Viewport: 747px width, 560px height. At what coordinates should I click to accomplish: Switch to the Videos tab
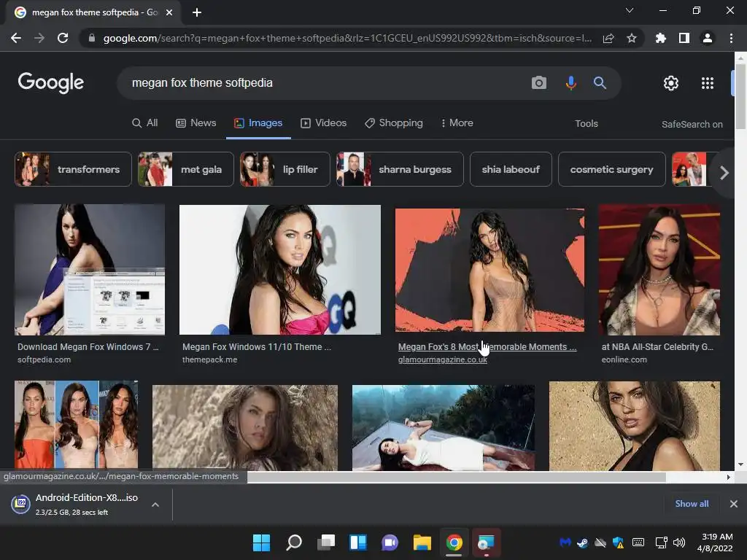click(323, 122)
